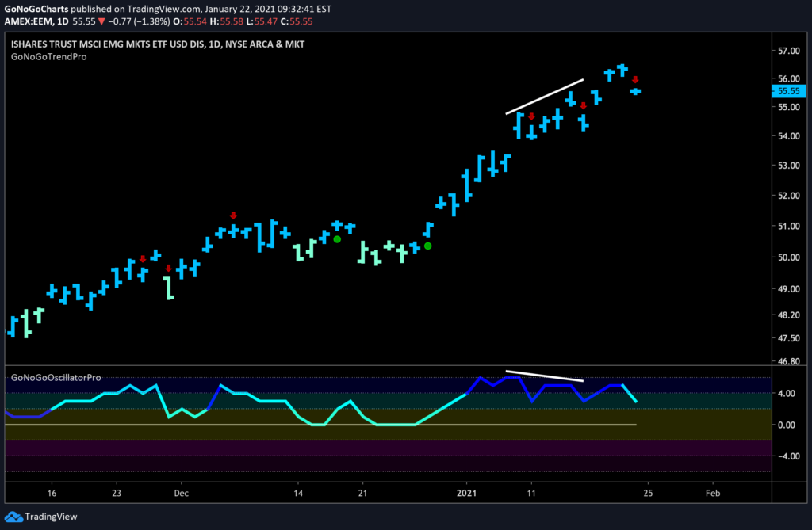Click the Feb label on the date axis
Viewport: 812px width, 530px height.
[x=711, y=493]
